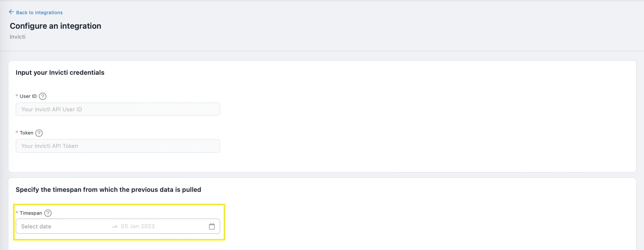Click the Invicti subtitle text

pos(17,37)
